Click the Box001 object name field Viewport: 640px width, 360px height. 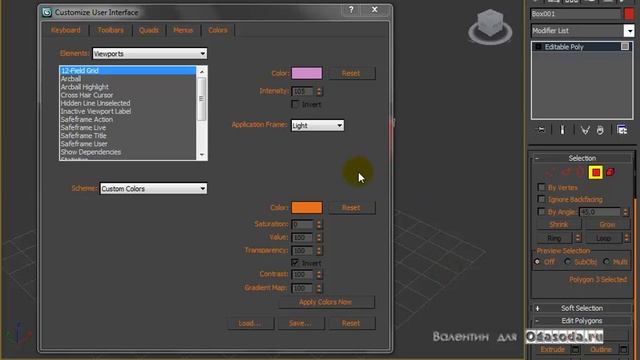click(x=575, y=14)
